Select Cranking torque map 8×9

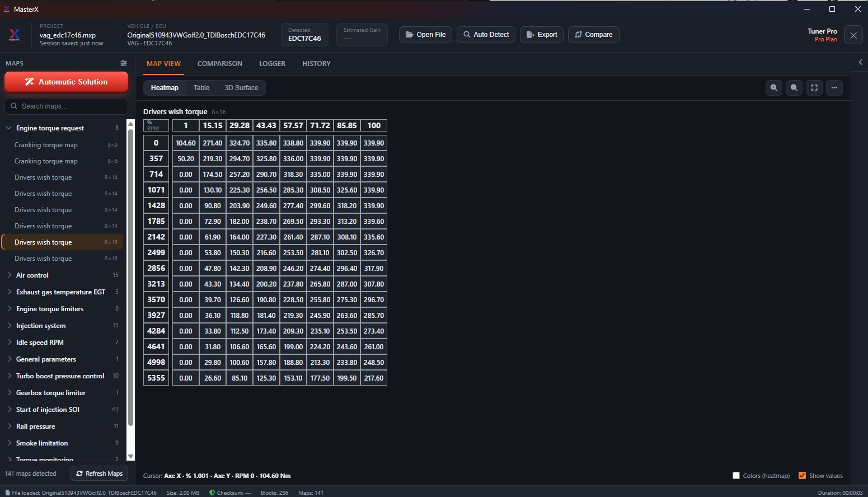63,145
